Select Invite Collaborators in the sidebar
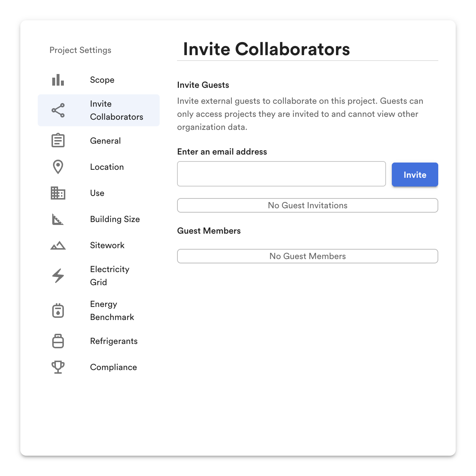 coord(99,110)
